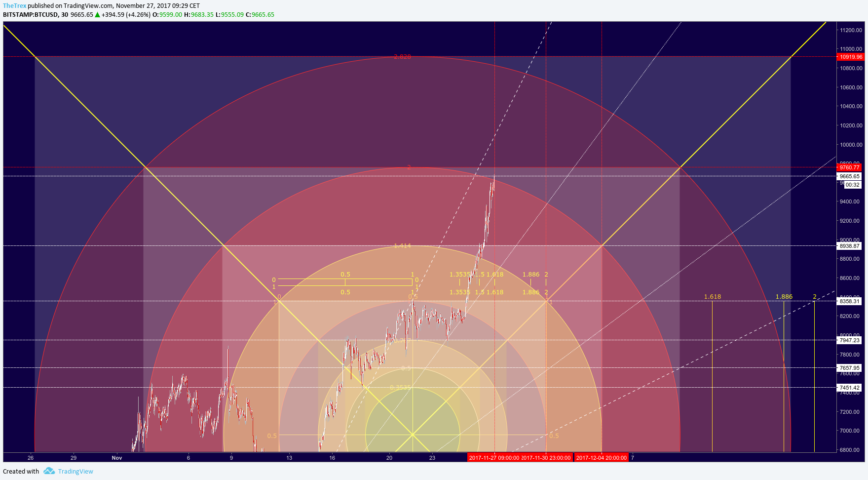Click the 1.414 arc level label
This screenshot has width=868, height=480.
[402, 246]
